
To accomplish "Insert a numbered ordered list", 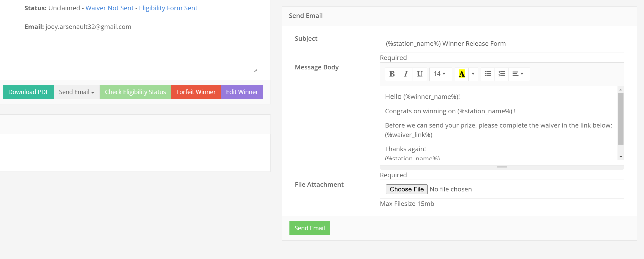I will (x=501, y=74).
